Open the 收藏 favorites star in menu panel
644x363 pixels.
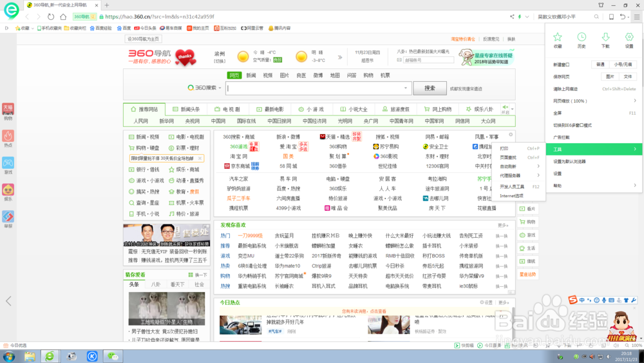(x=557, y=37)
